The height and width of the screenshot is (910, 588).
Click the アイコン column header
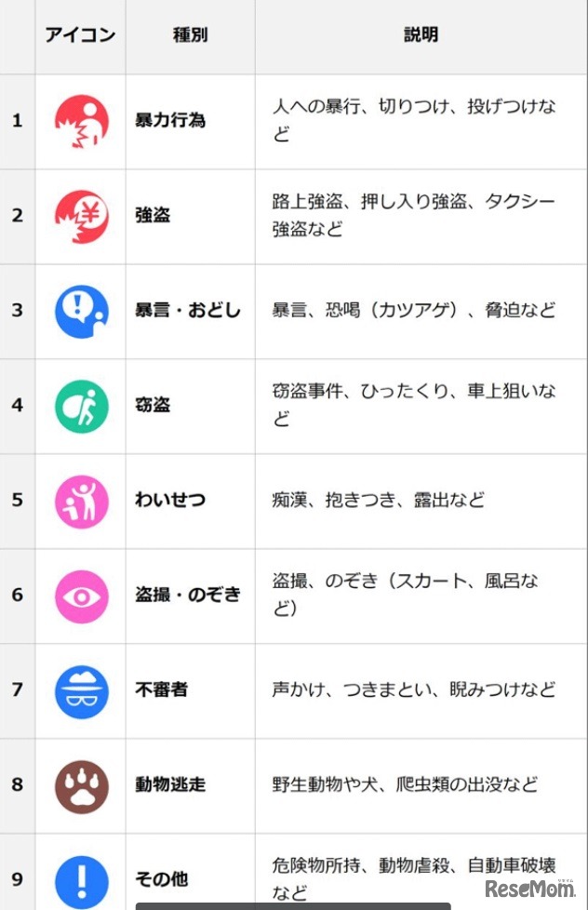click(80, 35)
